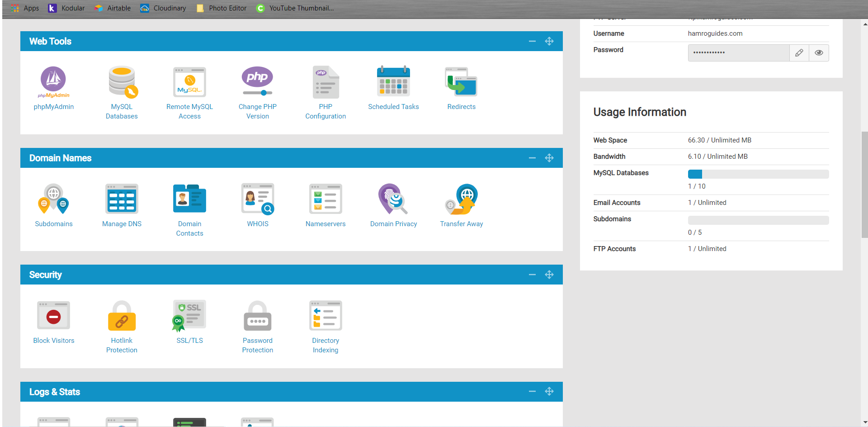Screen dimensions: 868x427
Task: Open the phpMyAdmin tool icon
Action: click(53, 81)
